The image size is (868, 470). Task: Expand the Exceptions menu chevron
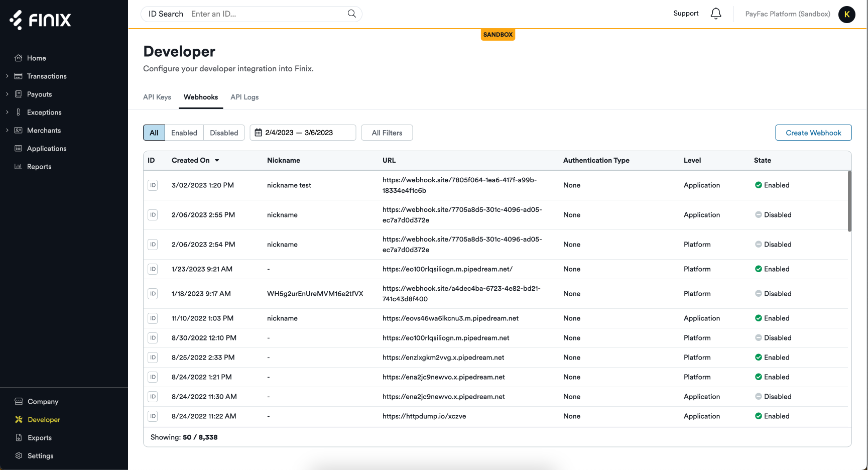pyautogui.click(x=7, y=112)
